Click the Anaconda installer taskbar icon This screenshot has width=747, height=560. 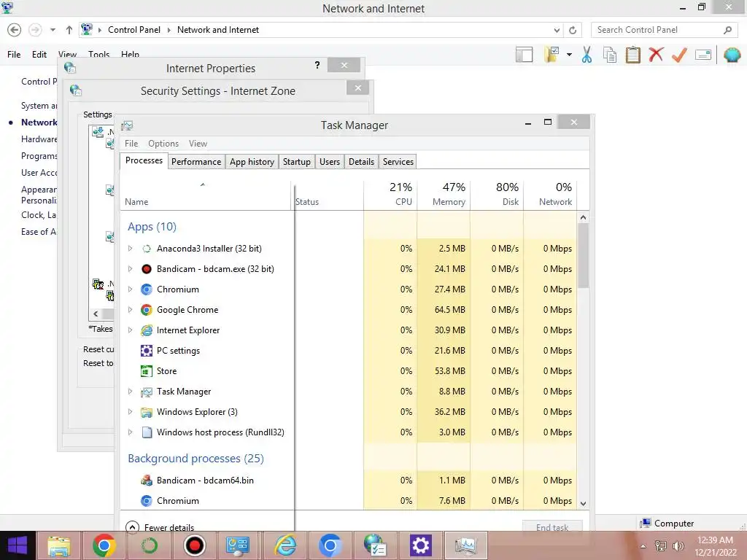click(149, 545)
